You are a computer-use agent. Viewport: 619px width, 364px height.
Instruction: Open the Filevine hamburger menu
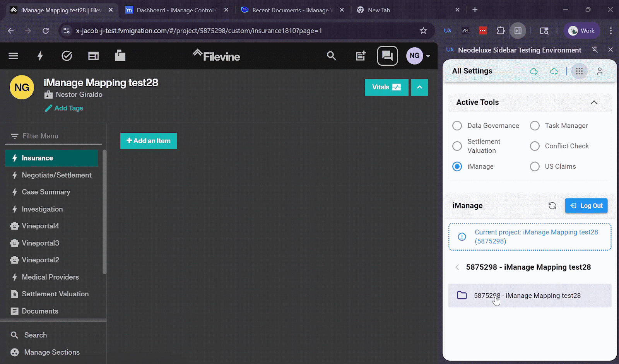tap(14, 56)
